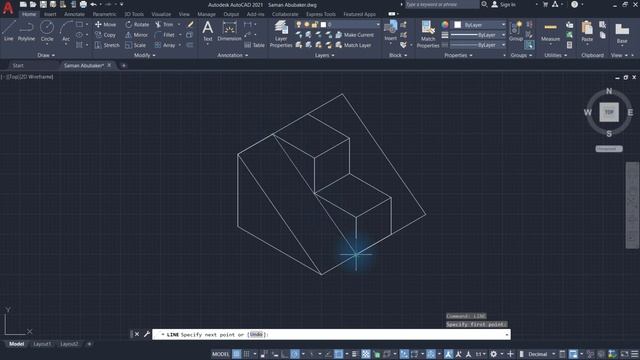The height and width of the screenshot is (360, 640).
Task: Switch to the Start file tab
Action: [x=18, y=65]
